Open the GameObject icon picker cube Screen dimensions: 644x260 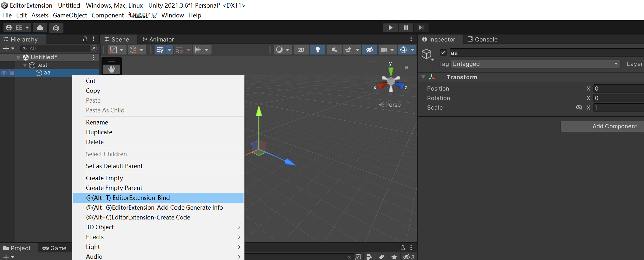pos(427,54)
